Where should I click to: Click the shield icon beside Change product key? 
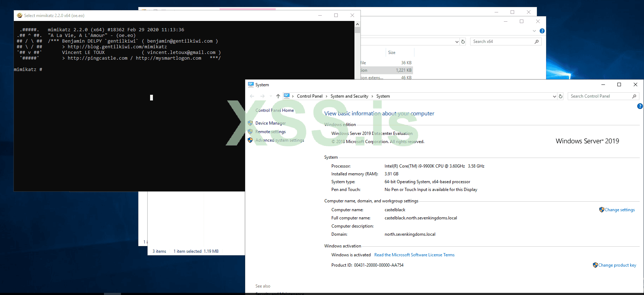tap(595, 265)
